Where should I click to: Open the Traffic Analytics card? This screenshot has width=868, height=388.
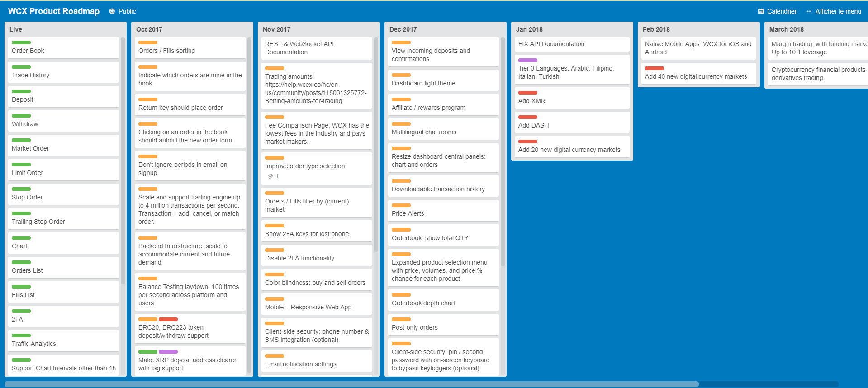[63, 341]
